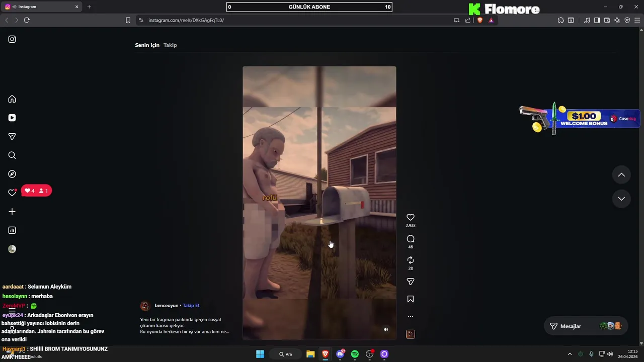Repost the reel with the arrows icon

click(411, 260)
